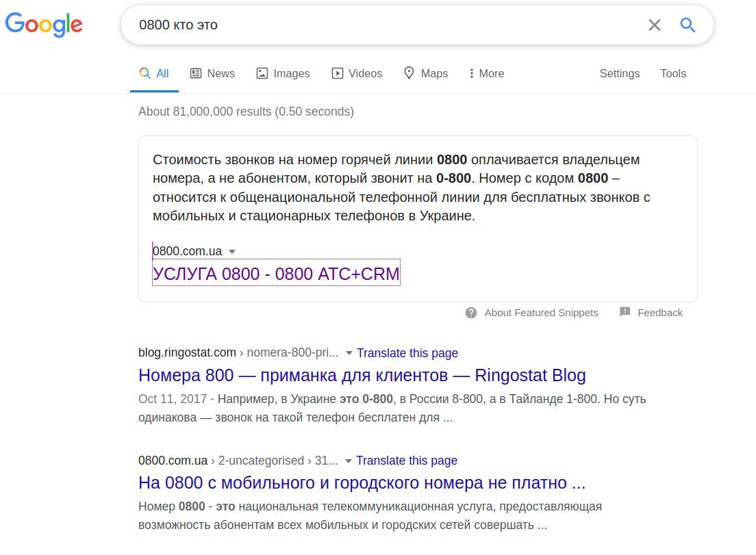Viewport: 756px width, 555px height.
Task: Click the Google logo
Action: [44, 24]
